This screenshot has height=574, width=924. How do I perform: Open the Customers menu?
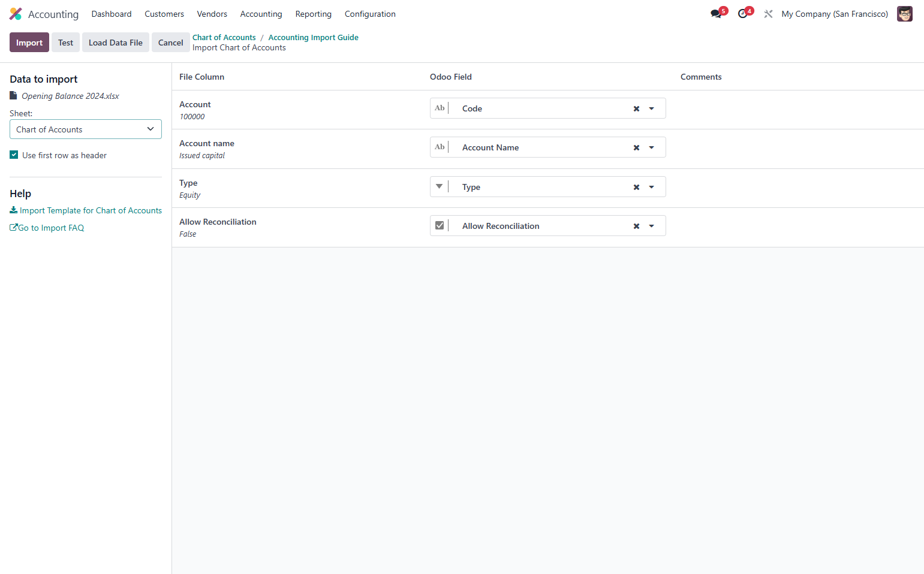164,14
